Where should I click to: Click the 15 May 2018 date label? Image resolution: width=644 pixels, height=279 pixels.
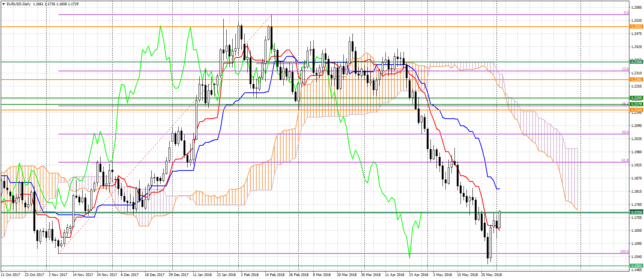click(467, 275)
